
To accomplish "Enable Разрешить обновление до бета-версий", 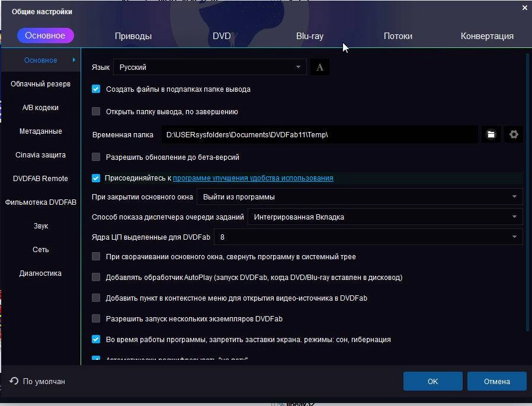I will click(96, 157).
